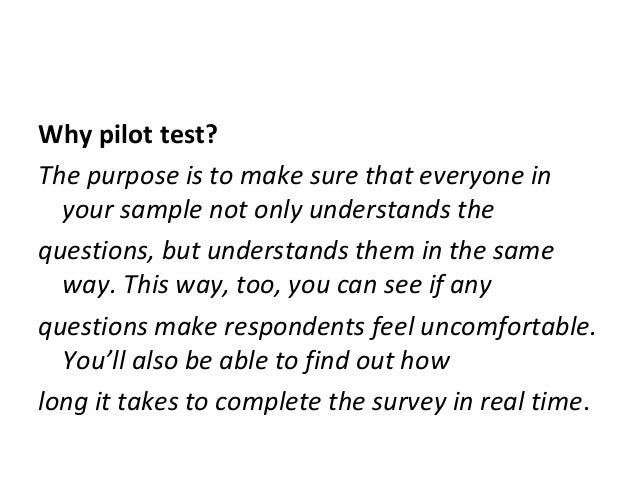Click the word 'survey' in last line
This screenshot has height=479, width=638.
(409, 403)
